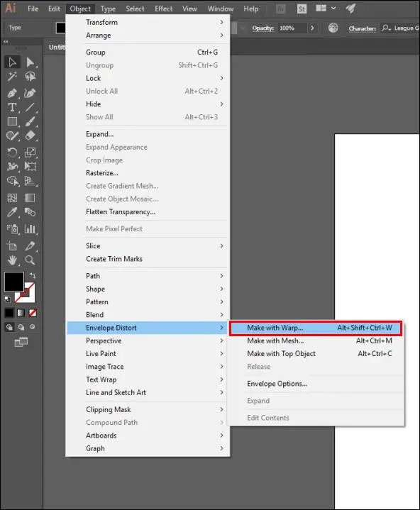This screenshot has height=510, width=420.
Task: Swap fill and stroke arrows
Action: 33,275
